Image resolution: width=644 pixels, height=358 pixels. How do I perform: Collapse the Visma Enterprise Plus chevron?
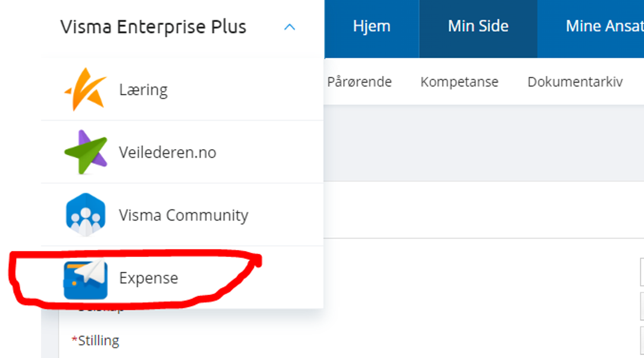point(290,27)
